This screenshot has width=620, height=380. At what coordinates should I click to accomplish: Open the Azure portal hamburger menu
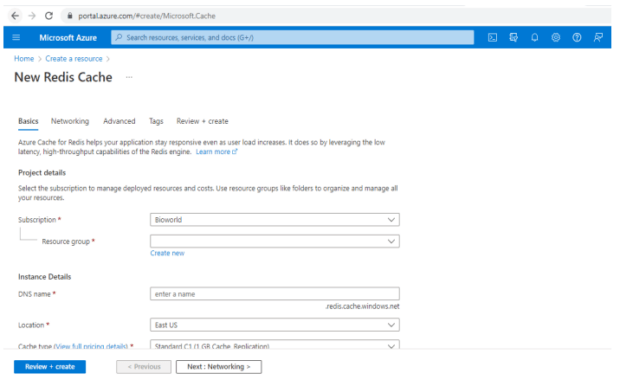16,37
